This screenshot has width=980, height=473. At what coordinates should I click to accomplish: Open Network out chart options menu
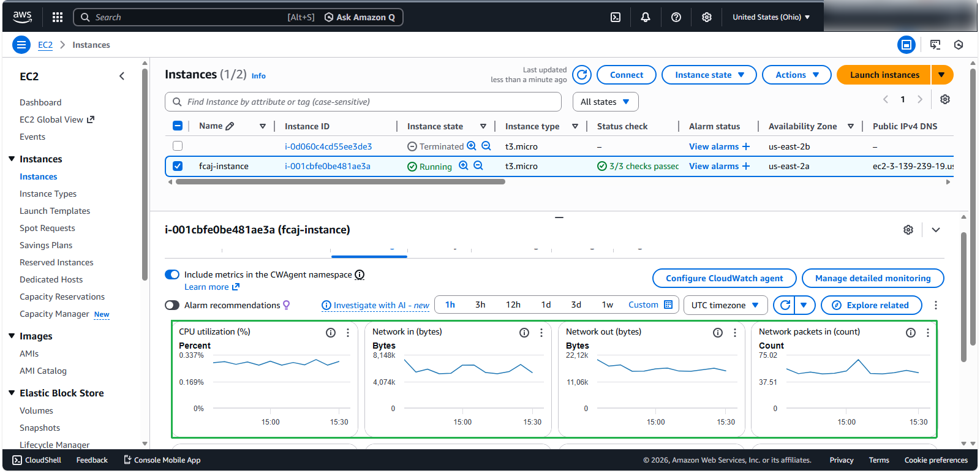735,333
